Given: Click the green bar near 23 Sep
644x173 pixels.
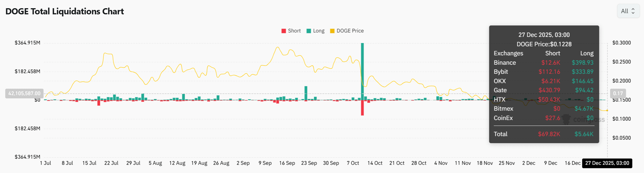Looking at the screenshot, I should point(306,93).
